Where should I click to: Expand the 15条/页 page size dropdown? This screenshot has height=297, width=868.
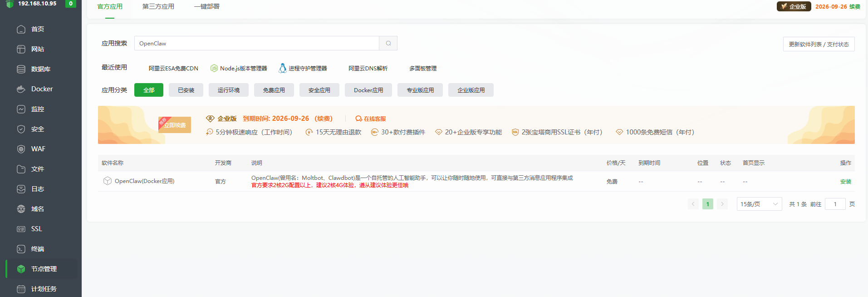(x=759, y=204)
